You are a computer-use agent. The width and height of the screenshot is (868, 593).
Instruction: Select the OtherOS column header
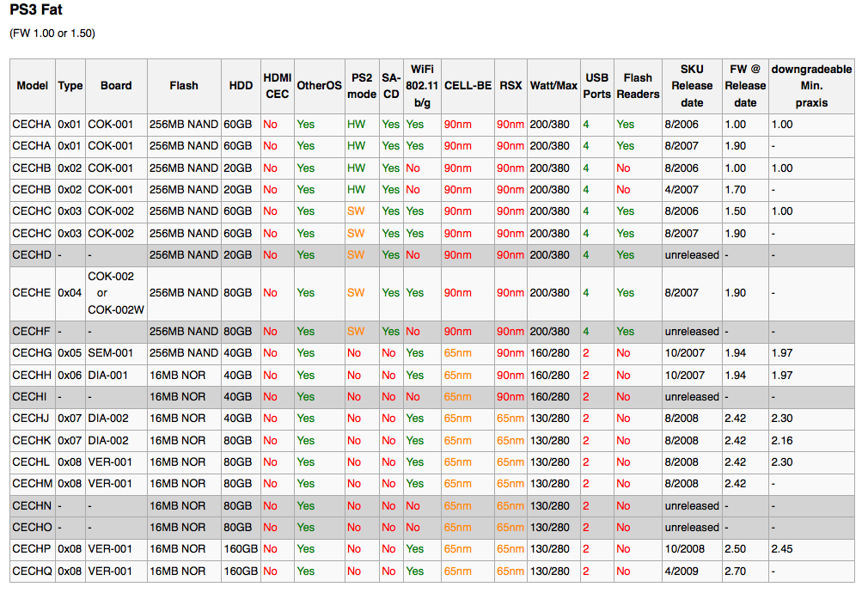coord(320,86)
